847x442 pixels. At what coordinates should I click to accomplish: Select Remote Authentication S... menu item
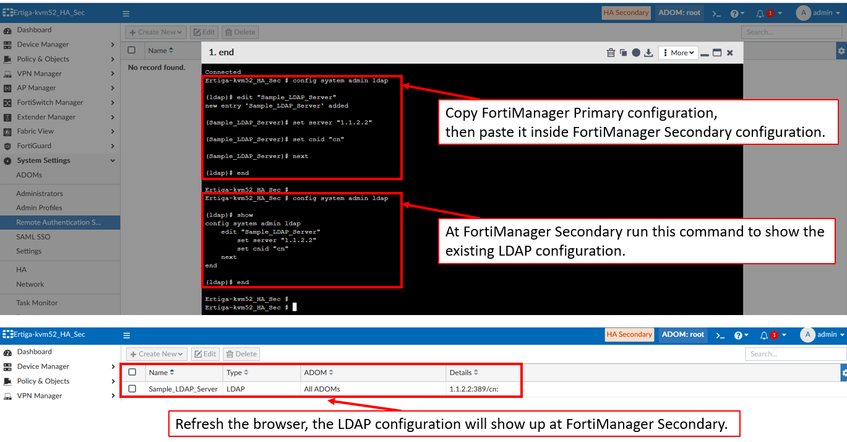click(x=60, y=222)
